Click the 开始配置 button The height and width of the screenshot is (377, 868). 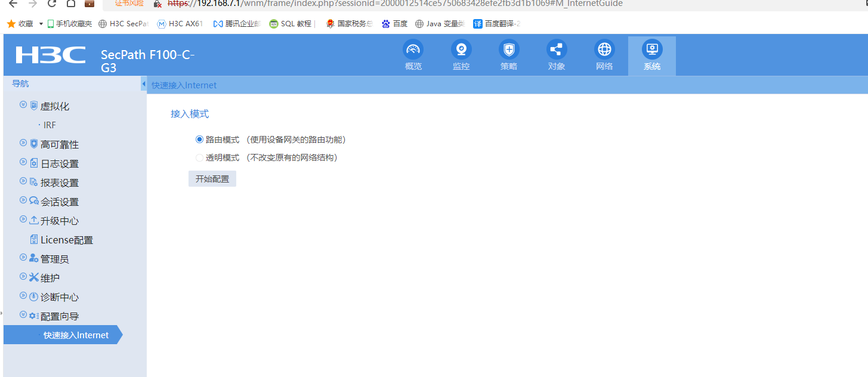tap(212, 179)
